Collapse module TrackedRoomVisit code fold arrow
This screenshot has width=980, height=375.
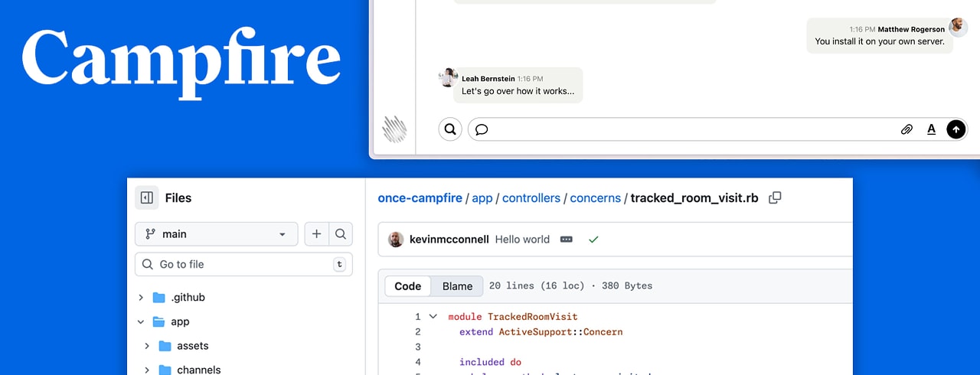point(433,316)
